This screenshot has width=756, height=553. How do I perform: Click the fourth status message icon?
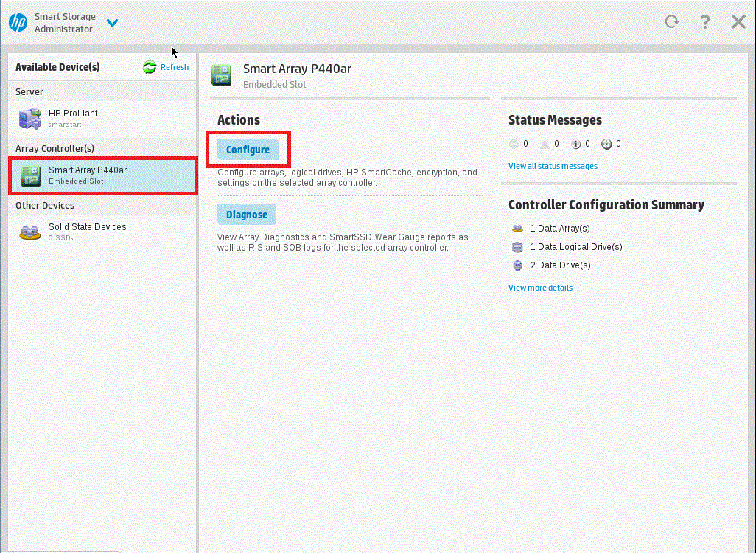point(606,144)
